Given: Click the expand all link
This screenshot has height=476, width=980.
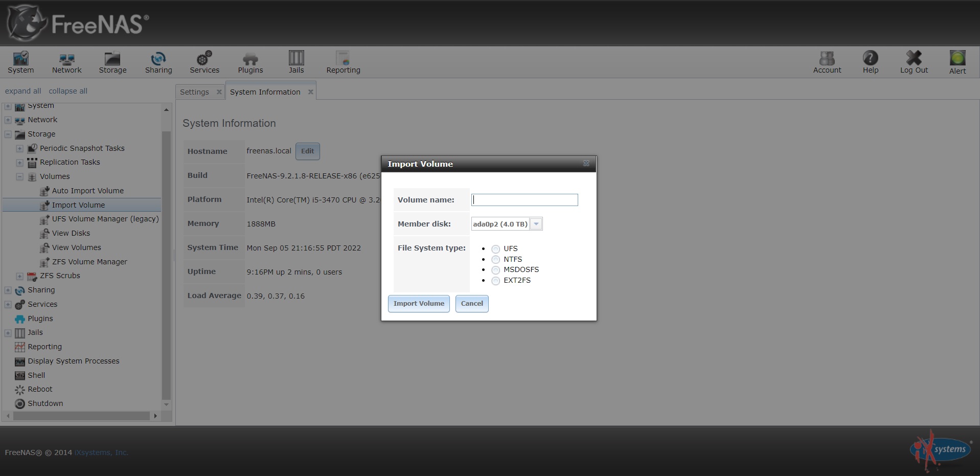Looking at the screenshot, I should pyautogui.click(x=23, y=91).
